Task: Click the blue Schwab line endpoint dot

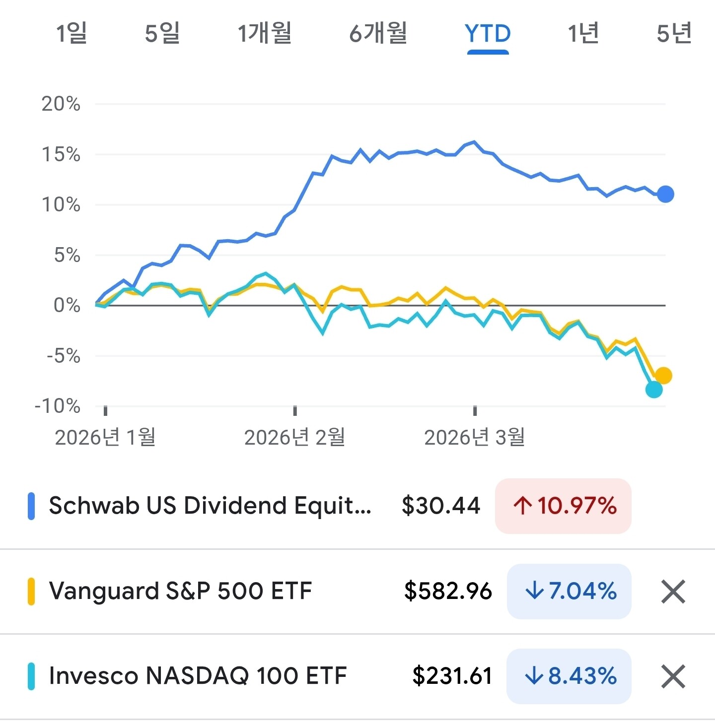Action: (665, 194)
